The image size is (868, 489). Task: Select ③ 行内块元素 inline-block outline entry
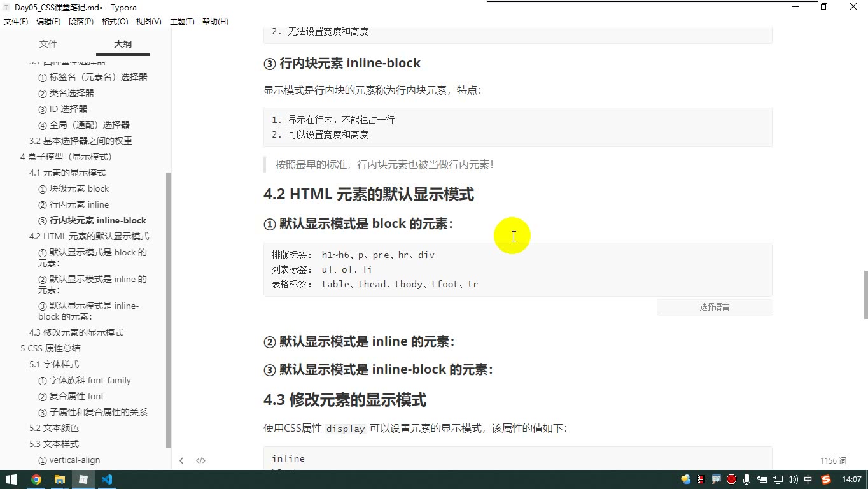(x=92, y=220)
